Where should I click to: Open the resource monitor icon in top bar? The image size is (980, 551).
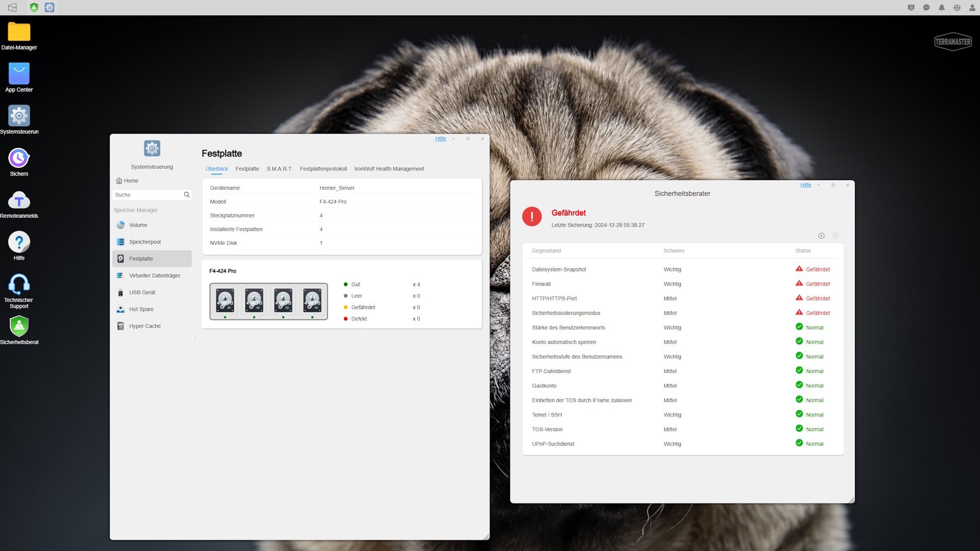coord(911,8)
